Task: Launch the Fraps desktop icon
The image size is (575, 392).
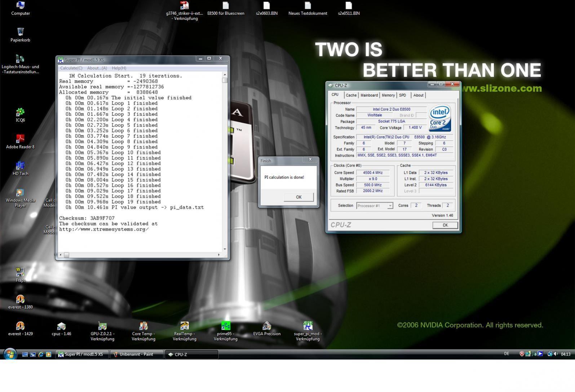Action: point(21,275)
